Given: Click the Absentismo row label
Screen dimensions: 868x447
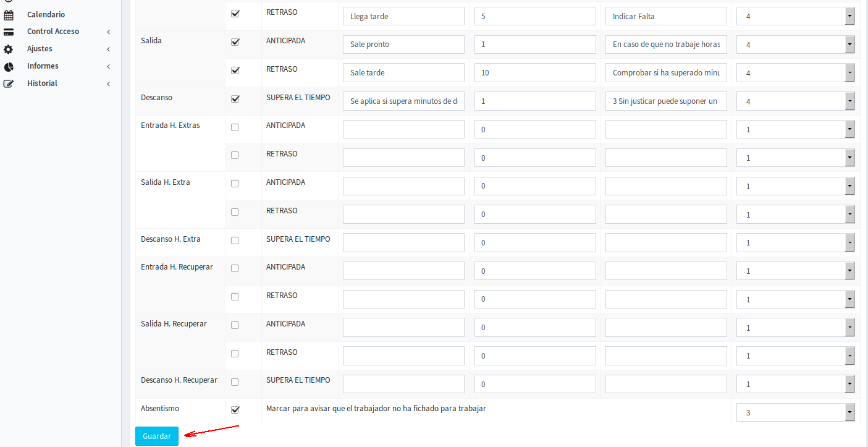Looking at the screenshot, I should pos(160,409).
